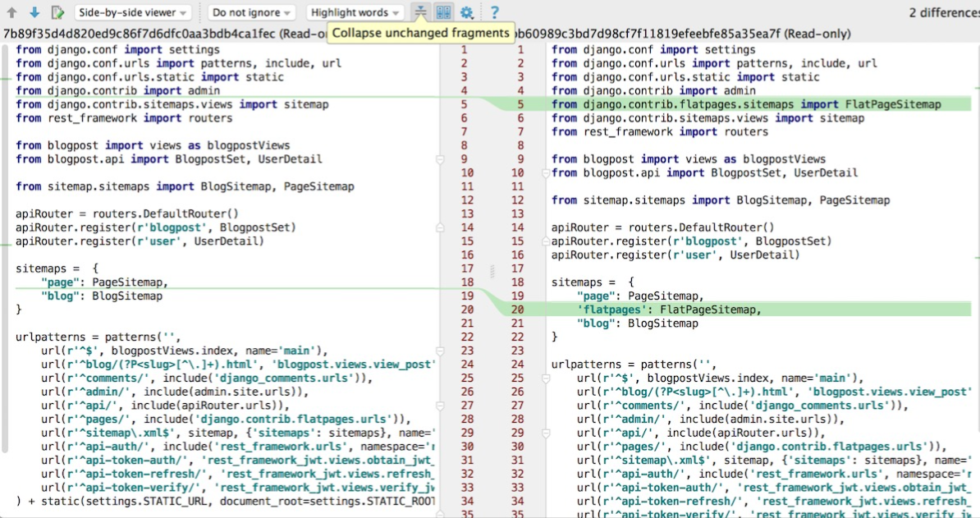
Task: Go to previous difference with up arrow
Action: [x=11, y=11]
